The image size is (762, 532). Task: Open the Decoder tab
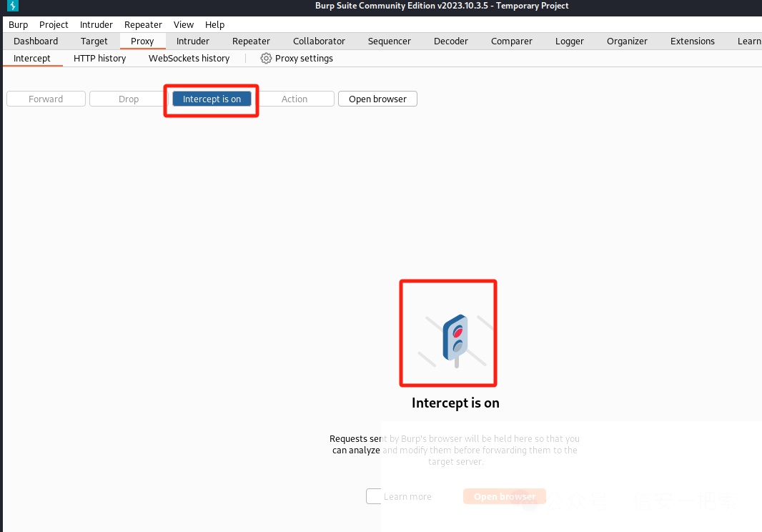tap(450, 41)
